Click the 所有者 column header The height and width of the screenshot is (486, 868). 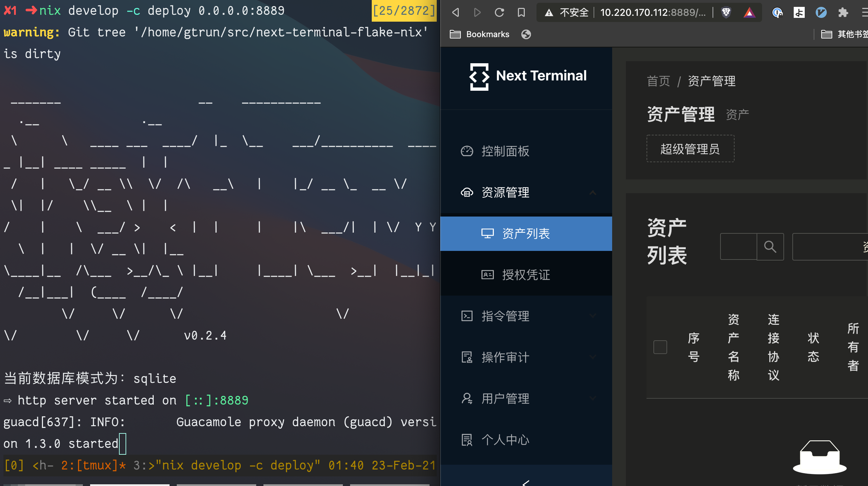(x=853, y=347)
